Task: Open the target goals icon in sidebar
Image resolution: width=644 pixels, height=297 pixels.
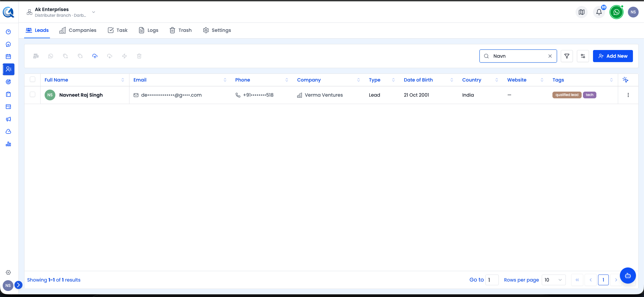Action: coord(8,82)
